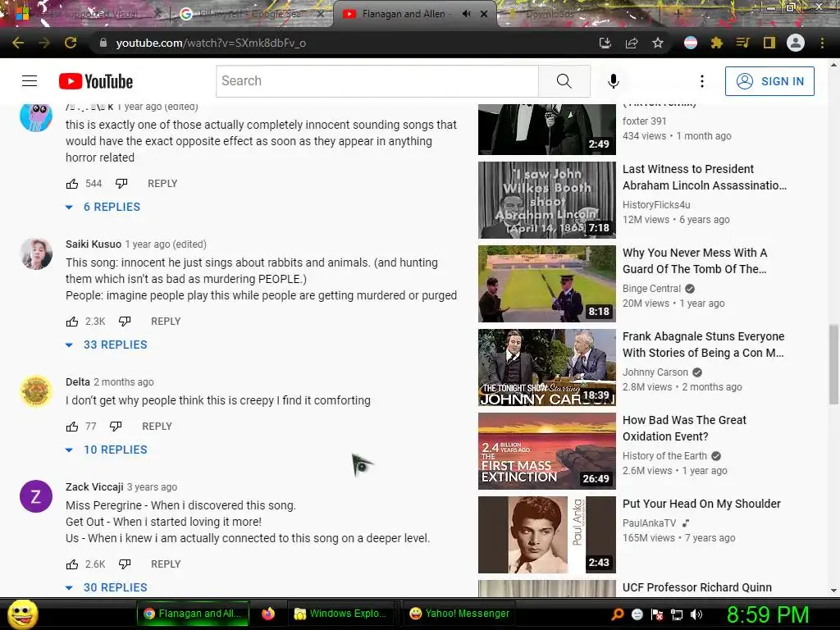
Task: Open Zack Viccaji's purple Z avatar
Action: 36,496
